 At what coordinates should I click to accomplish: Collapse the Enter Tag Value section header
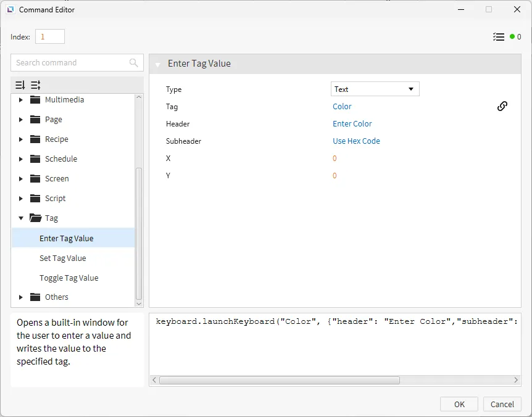tap(158, 64)
